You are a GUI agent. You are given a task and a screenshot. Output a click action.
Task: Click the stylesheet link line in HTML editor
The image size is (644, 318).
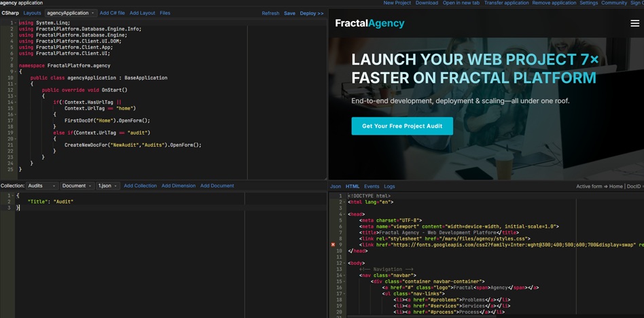pos(445,238)
